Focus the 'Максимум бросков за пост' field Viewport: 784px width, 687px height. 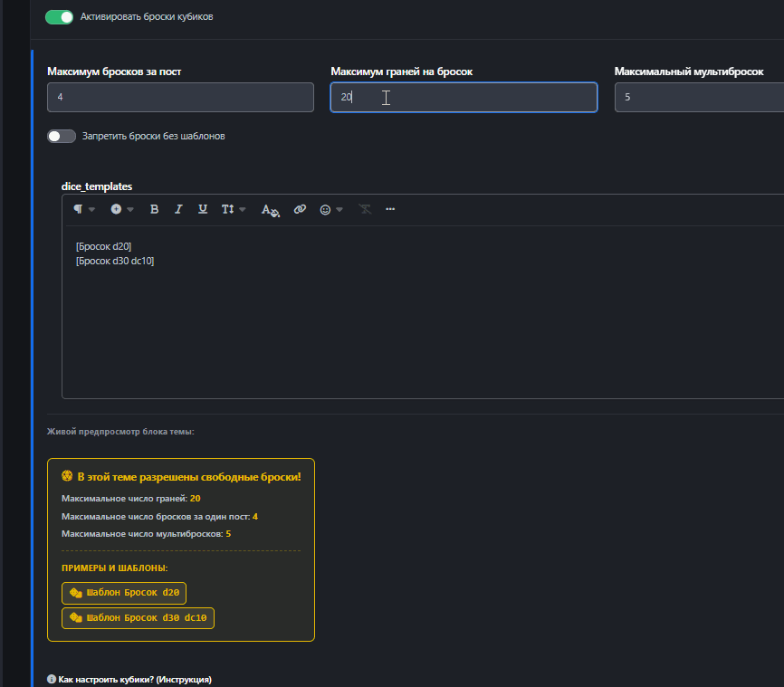(x=180, y=97)
